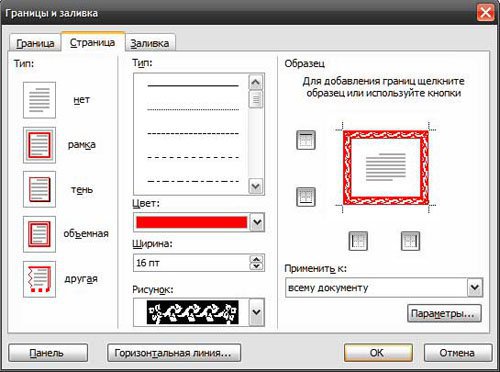500x372 pixels.
Task: Select the long-dashed line style
Action: (193, 157)
